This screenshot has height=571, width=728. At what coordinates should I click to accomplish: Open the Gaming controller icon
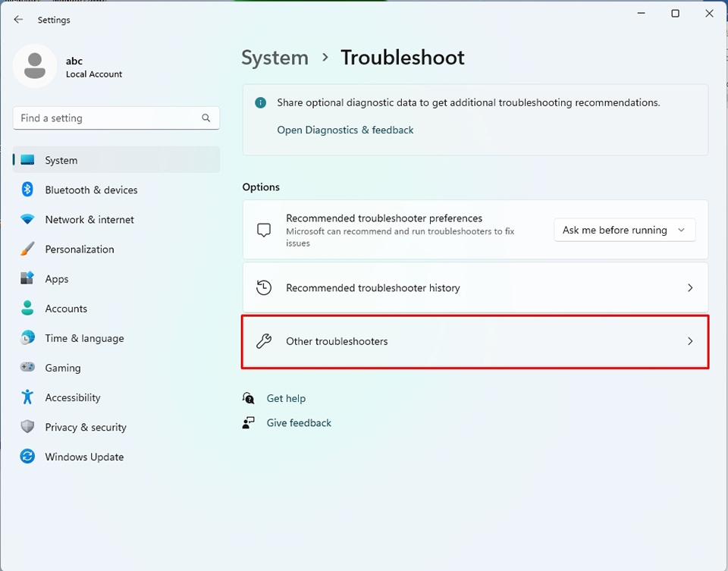(29, 367)
